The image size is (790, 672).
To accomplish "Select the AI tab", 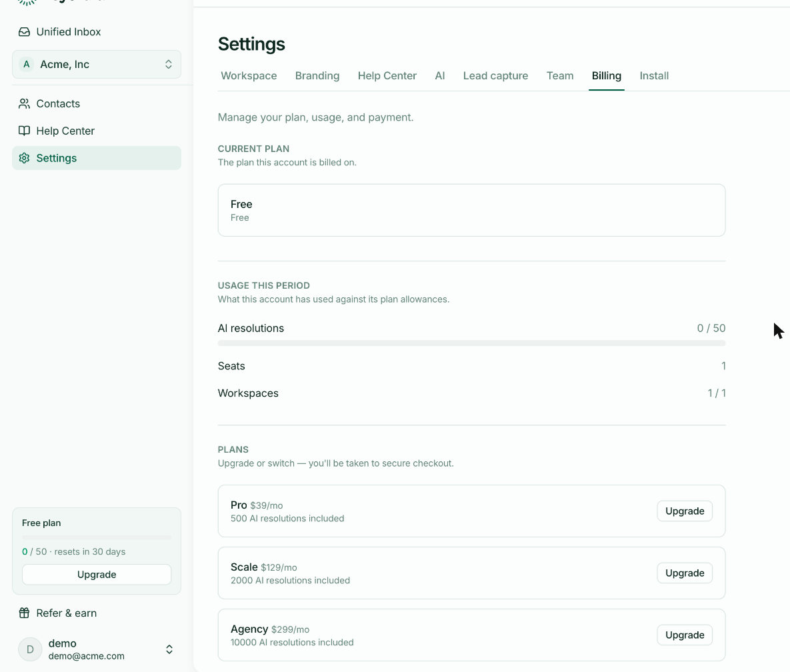I will coord(440,76).
